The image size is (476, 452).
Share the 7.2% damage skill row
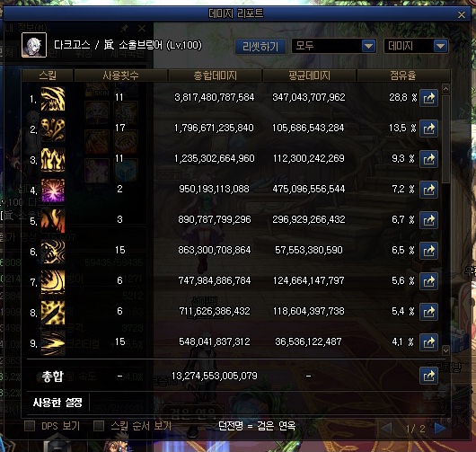pyautogui.click(x=428, y=190)
